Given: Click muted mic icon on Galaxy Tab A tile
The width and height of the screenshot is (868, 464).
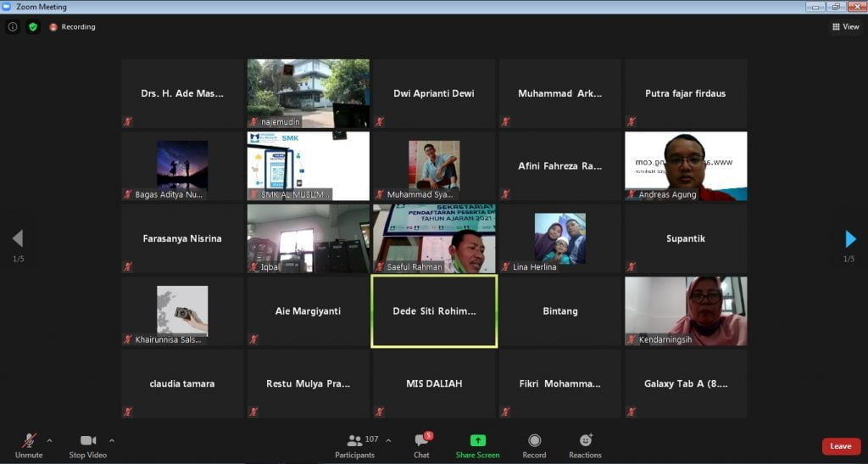Looking at the screenshot, I should [632, 411].
